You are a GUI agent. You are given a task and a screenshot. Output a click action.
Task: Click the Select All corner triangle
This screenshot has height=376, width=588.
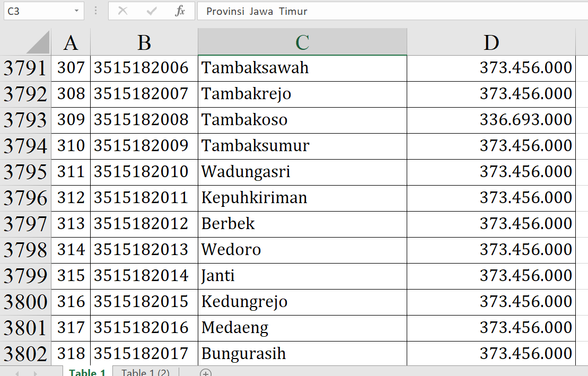(38, 42)
